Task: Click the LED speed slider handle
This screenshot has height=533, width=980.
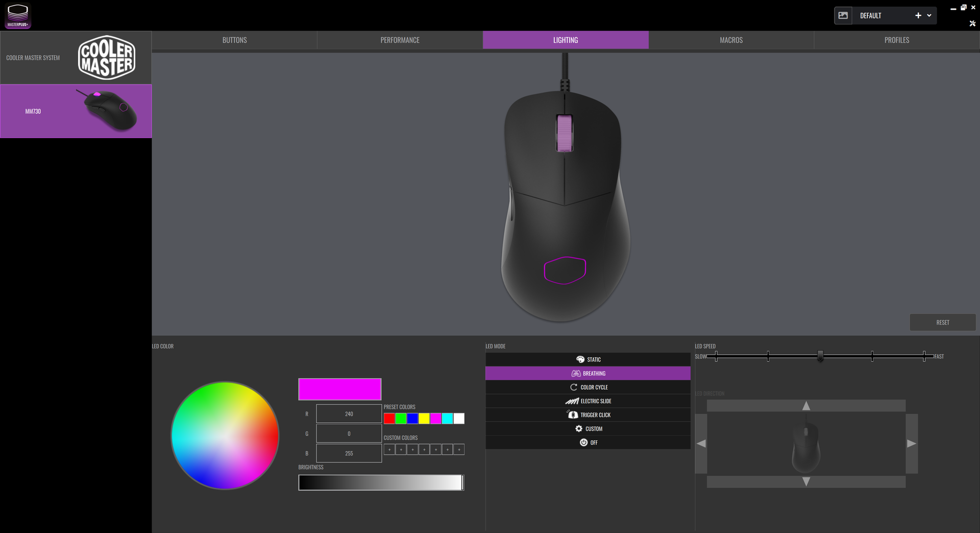Action: (820, 356)
